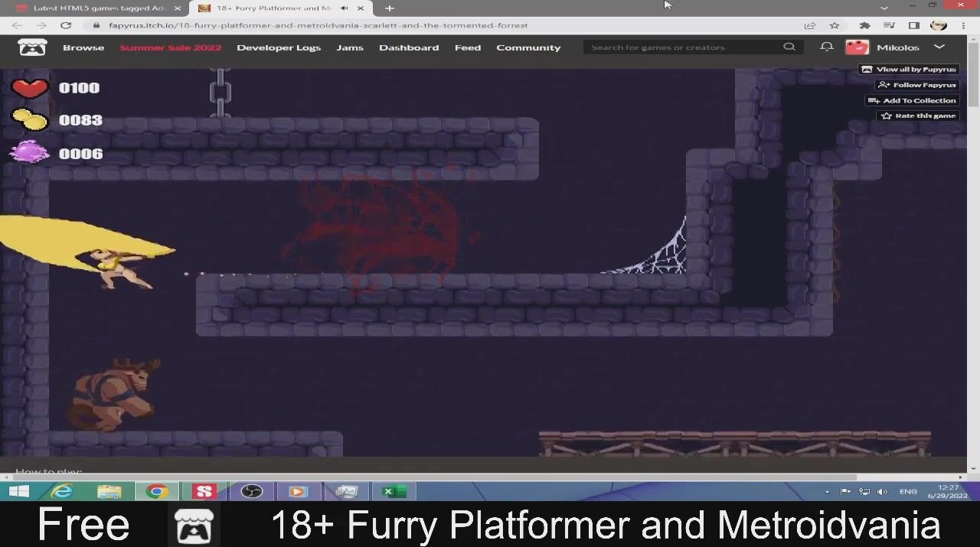Open the browser extensions puzzle icon
Screen dimensions: 980x547
pos(864,25)
